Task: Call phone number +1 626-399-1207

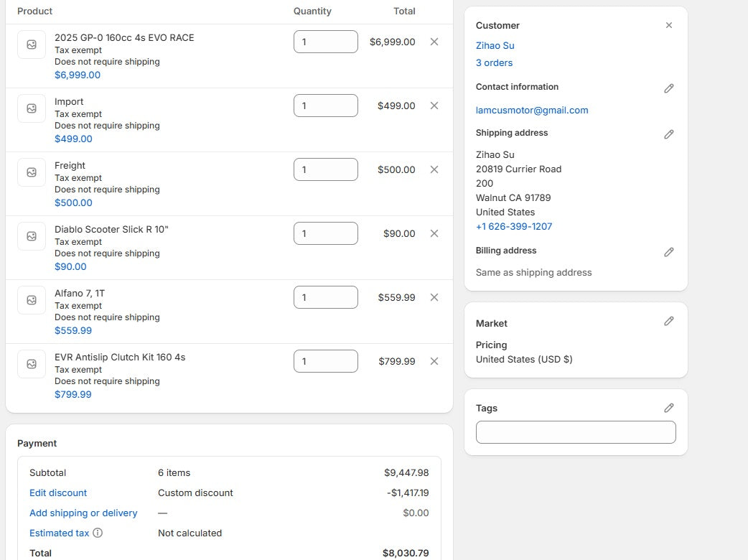Action: click(514, 227)
